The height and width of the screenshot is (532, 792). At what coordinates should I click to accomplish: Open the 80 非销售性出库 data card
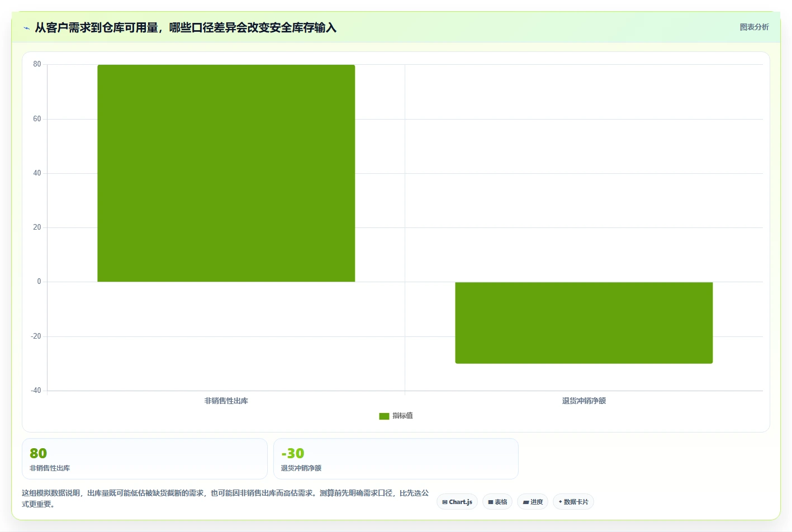145,459
